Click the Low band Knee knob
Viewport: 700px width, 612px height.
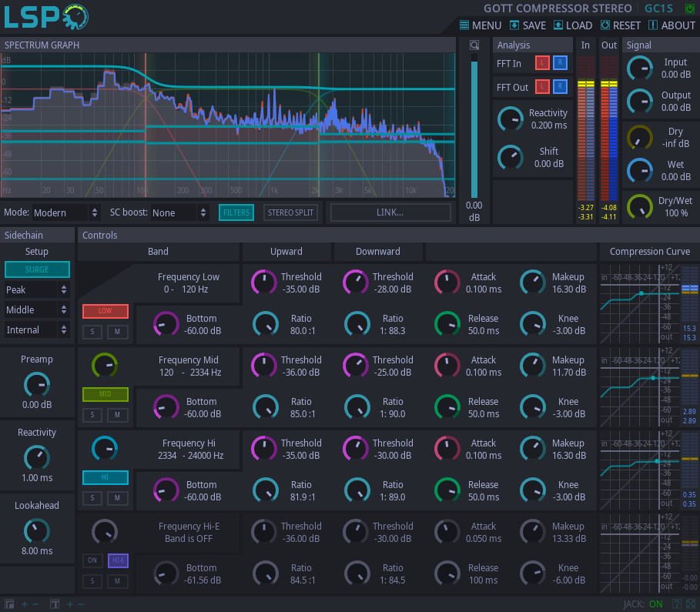coord(533,323)
